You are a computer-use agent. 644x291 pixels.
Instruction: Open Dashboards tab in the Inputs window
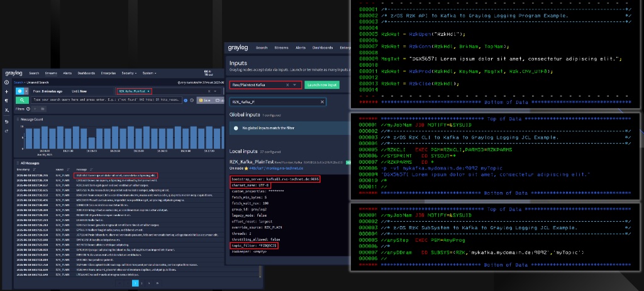click(x=323, y=48)
